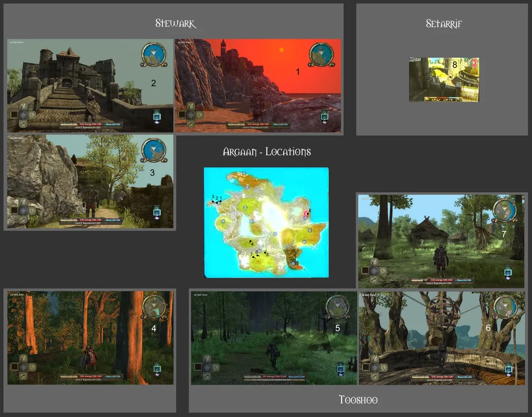Click the compass minimap in dark forest screenshot 5
This screenshot has width=532, height=417.
(x=337, y=306)
